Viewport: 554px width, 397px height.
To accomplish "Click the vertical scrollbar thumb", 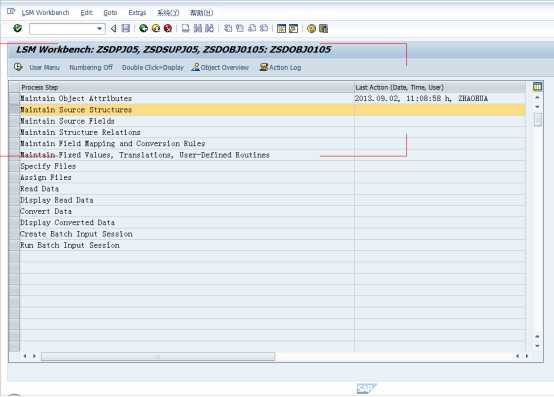I will pyautogui.click(x=538, y=119).
